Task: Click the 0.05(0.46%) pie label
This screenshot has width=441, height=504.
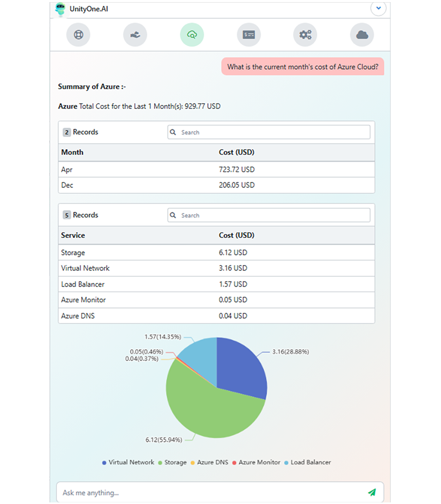Action: tap(146, 352)
